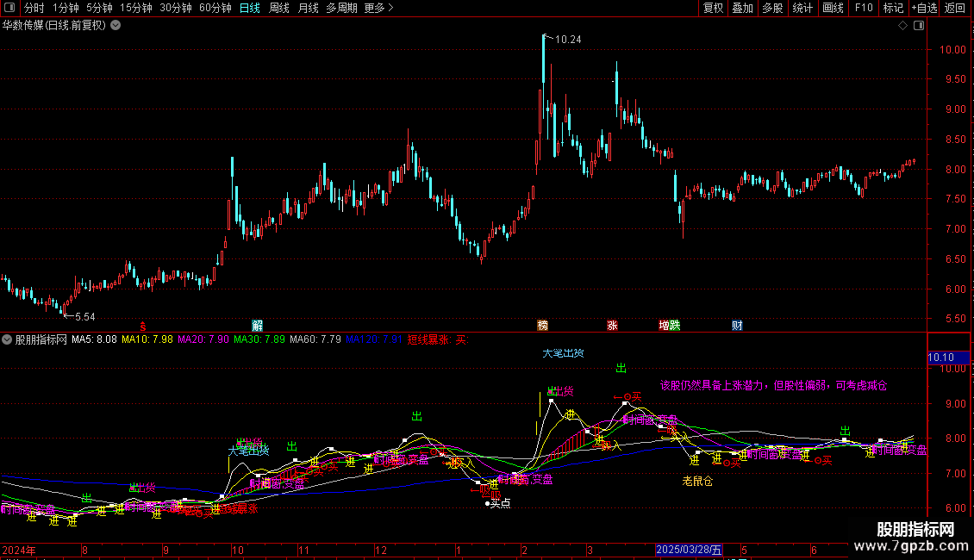
Task: Click the 涨 event marker
Action: (x=612, y=326)
